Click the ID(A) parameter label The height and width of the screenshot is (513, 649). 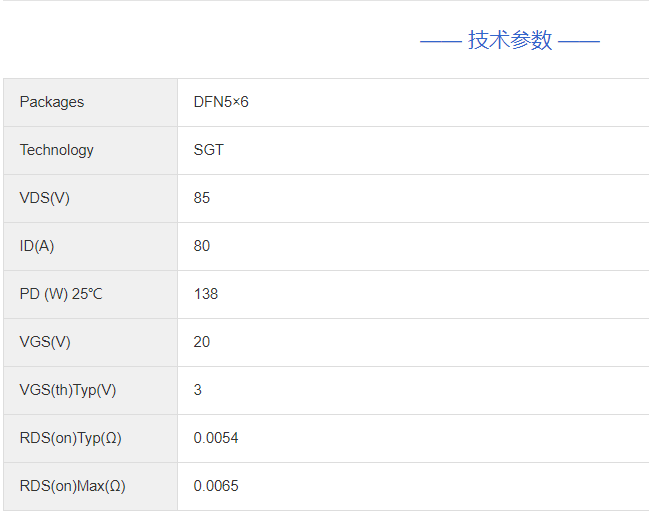pyautogui.click(x=37, y=246)
